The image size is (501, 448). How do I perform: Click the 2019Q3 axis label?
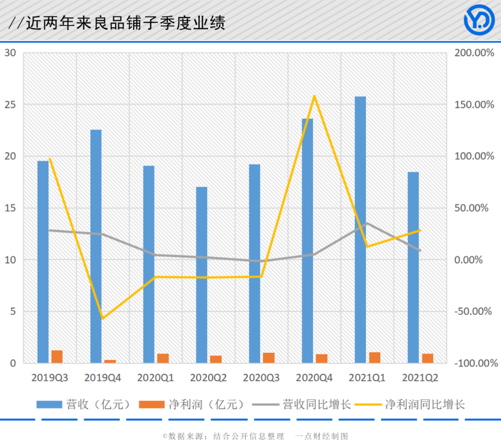pos(50,378)
